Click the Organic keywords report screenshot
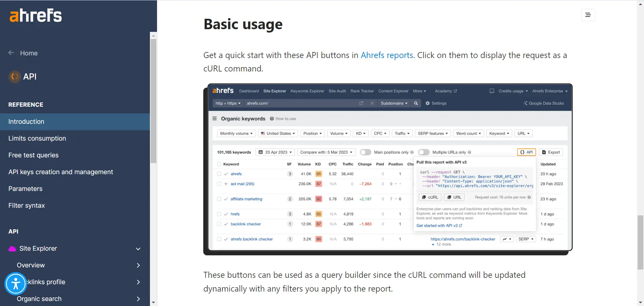This screenshot has height=306, width=644. pyautogui.click(x=388, y=169)
